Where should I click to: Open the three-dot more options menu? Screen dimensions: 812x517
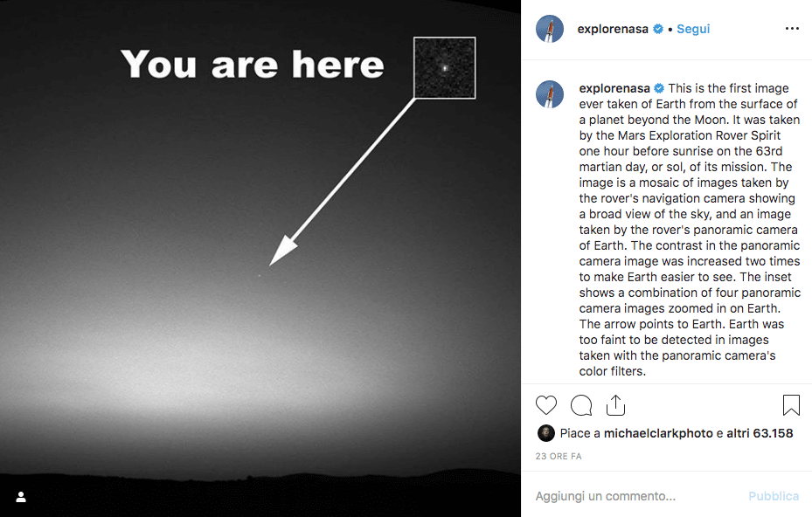(792, 29)
